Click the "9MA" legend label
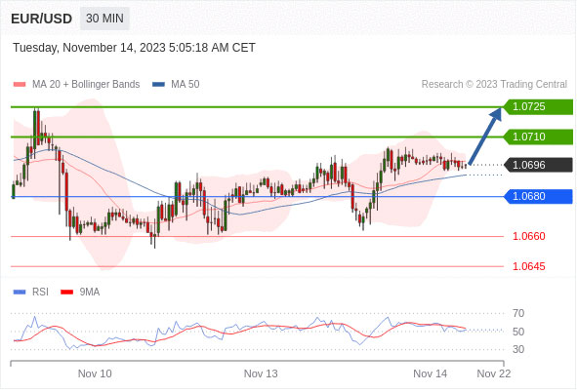This screenshot has width=577, height=392. click(90, 292)
